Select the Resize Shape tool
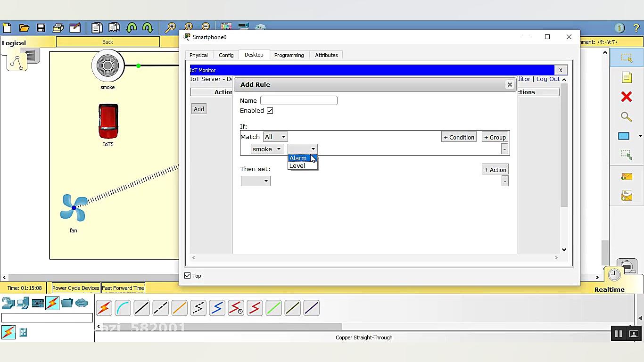This screenshot has width=644, height=362. pyautogui.click(x=627, y=155)
